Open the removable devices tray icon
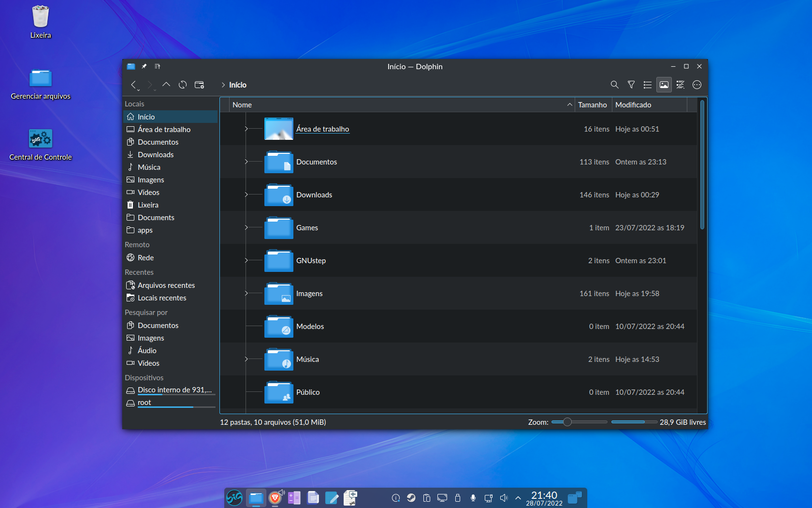 tap(458, 498)
